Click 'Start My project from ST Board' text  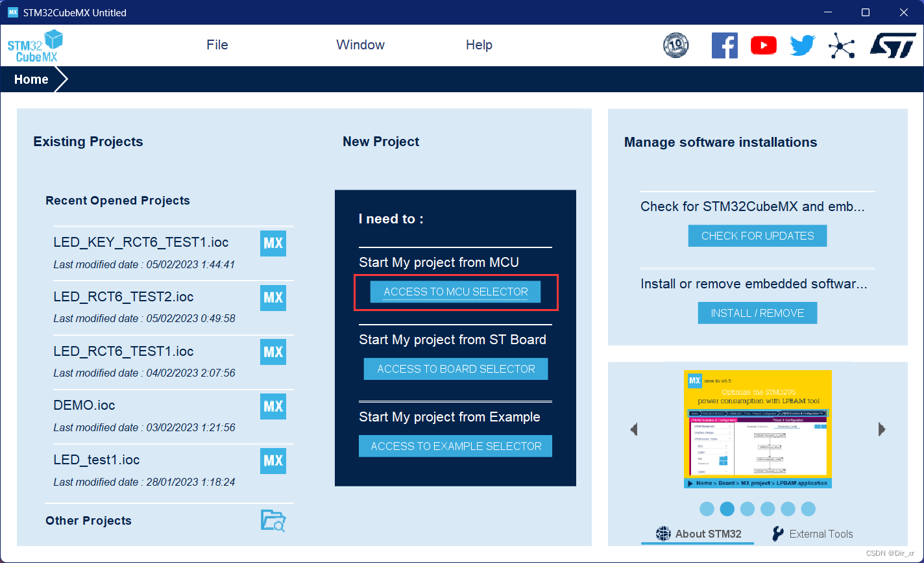click(452, 340)
